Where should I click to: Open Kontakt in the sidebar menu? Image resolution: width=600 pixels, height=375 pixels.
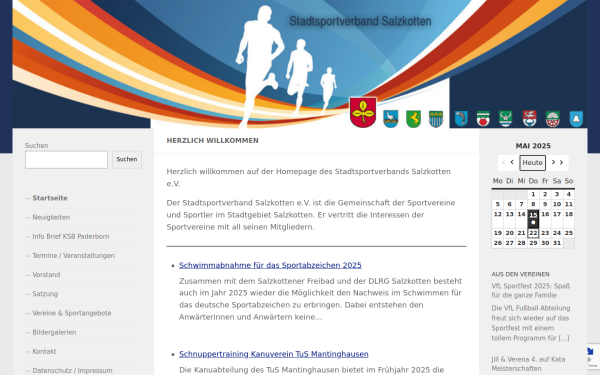[44, 351]
